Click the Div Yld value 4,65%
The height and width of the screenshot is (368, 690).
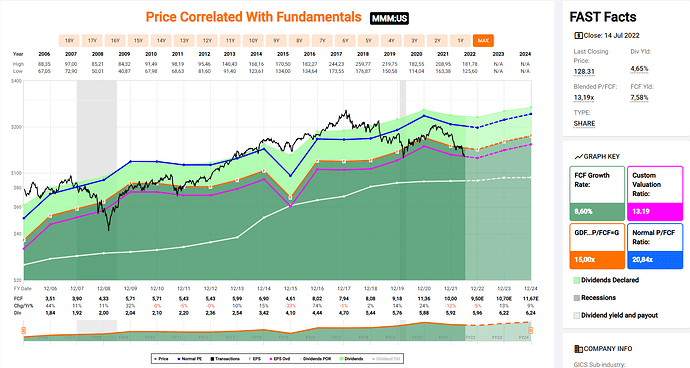click(639, 69)
